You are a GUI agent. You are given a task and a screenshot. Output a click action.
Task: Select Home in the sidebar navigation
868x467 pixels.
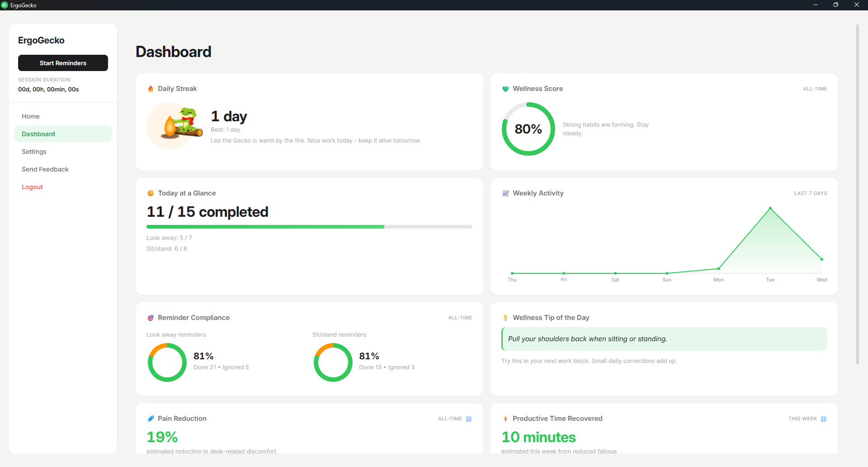click(30, 116)
